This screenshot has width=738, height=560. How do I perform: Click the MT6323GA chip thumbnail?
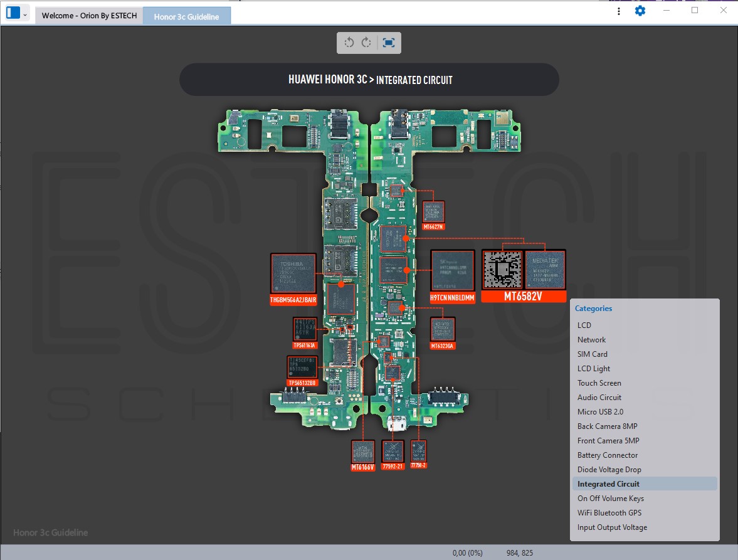[x=443, y=329]
